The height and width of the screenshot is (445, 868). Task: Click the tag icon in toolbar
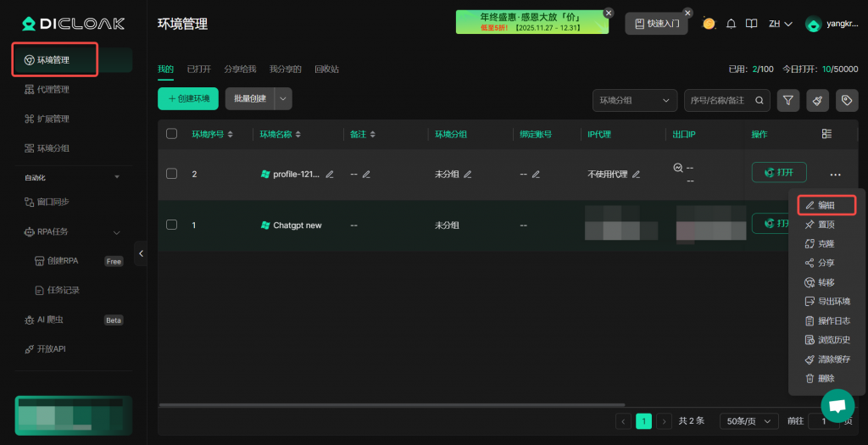(x=845, y=100)
